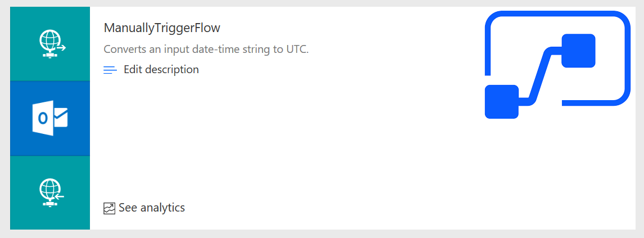644x238 pixels.
Task: Click the HTTP request globe icon
Action: click(x=51, y=43)
